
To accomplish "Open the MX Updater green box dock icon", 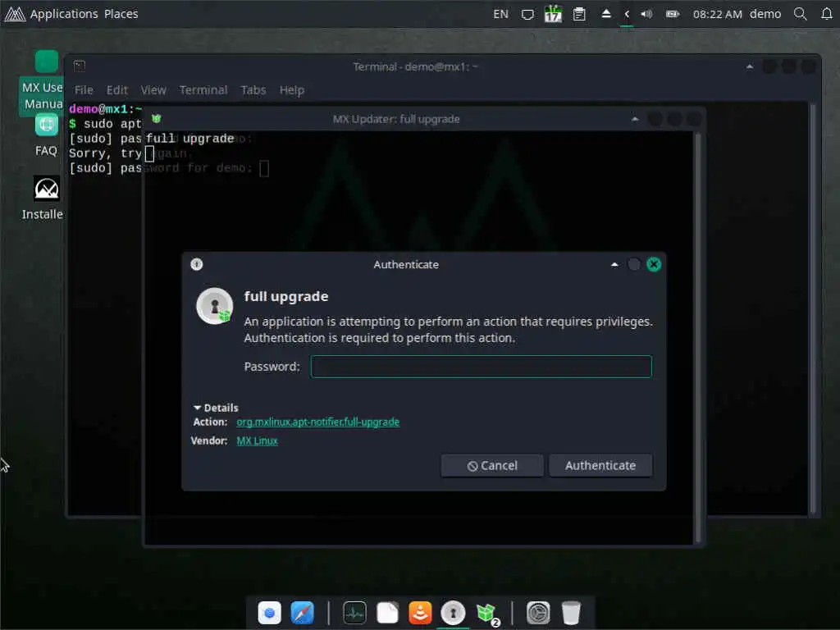I will [487, 612].
